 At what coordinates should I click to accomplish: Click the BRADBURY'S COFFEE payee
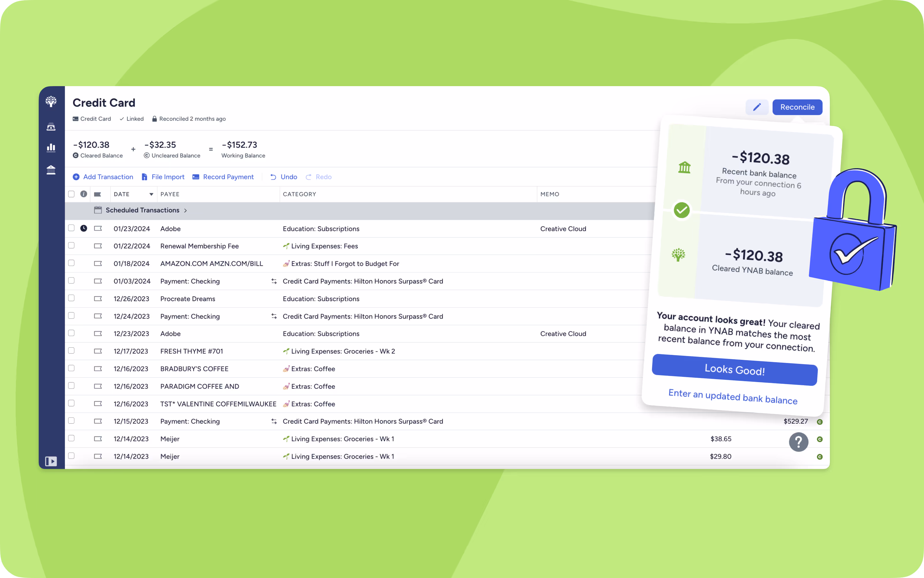click(194, 368)
